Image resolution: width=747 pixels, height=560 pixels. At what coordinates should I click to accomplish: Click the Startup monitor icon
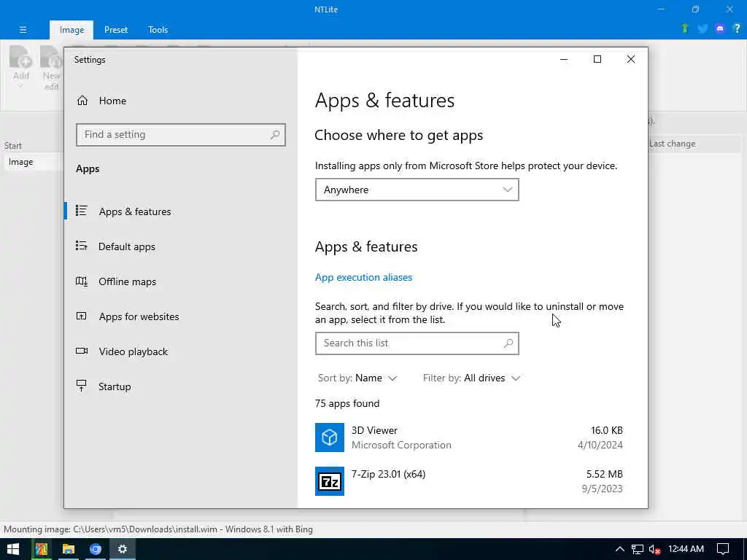(x=82, y=386)
